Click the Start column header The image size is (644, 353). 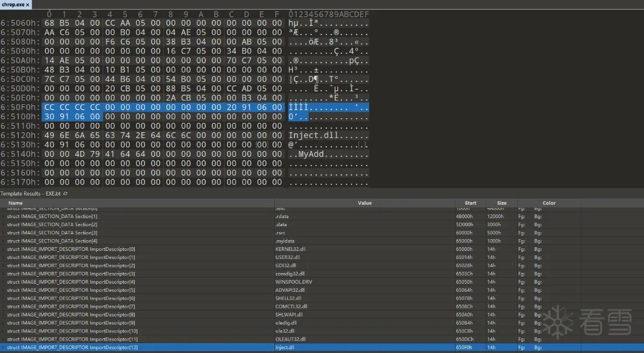(x=471, y=203)
